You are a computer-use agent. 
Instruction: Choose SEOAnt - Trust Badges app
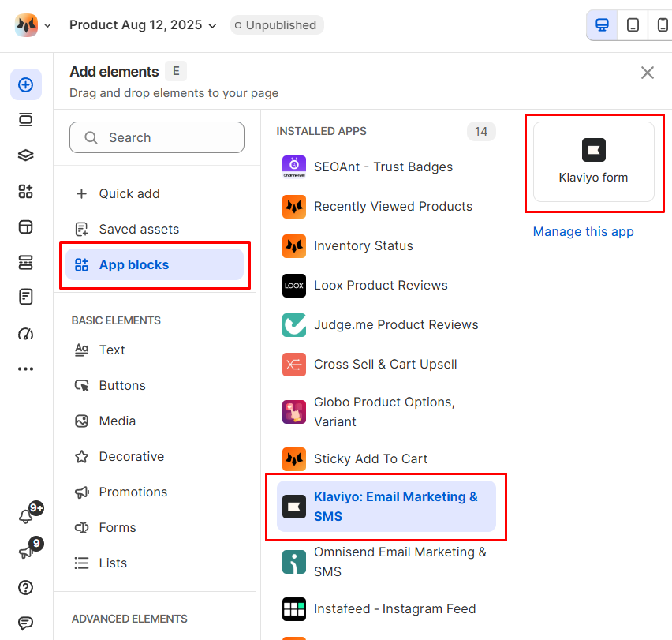point(386,167)
